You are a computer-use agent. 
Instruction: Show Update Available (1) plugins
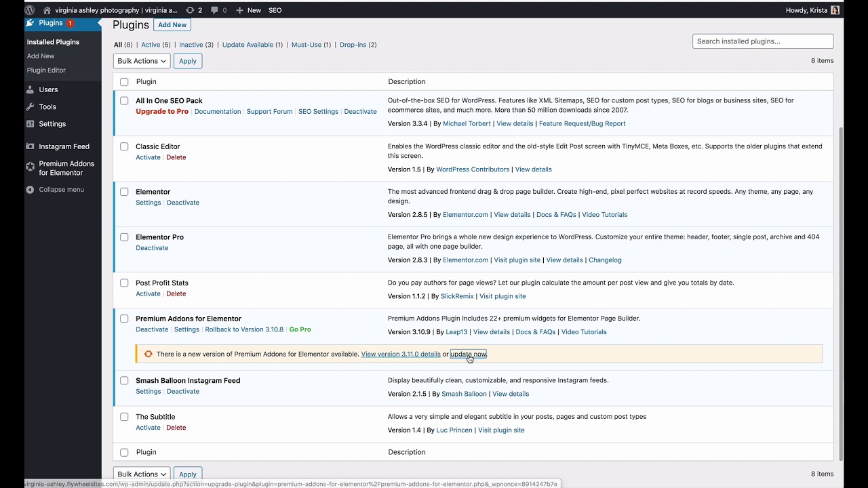tap(252, 45)
